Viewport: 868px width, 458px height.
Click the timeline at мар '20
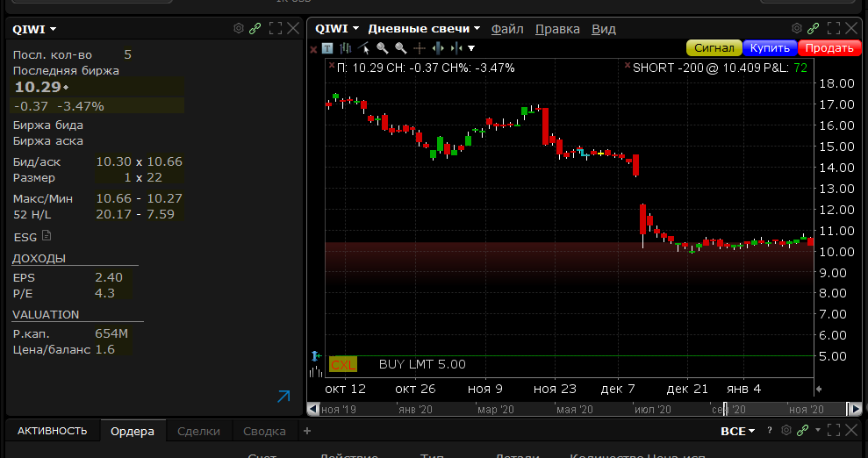pyautogui.click(x=496, y=410)
